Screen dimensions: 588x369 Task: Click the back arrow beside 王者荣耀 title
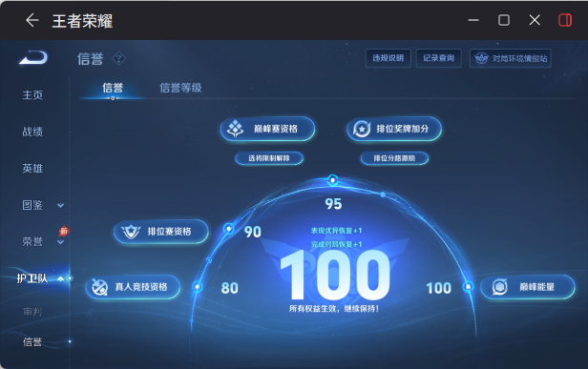(32, 20)
